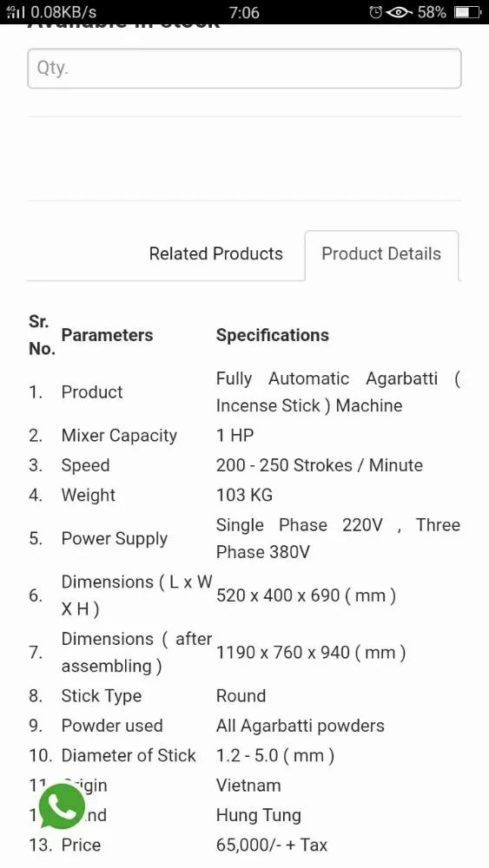Tap the 58% battery percentage text
The image size is (489, 868).
[432, 12]
